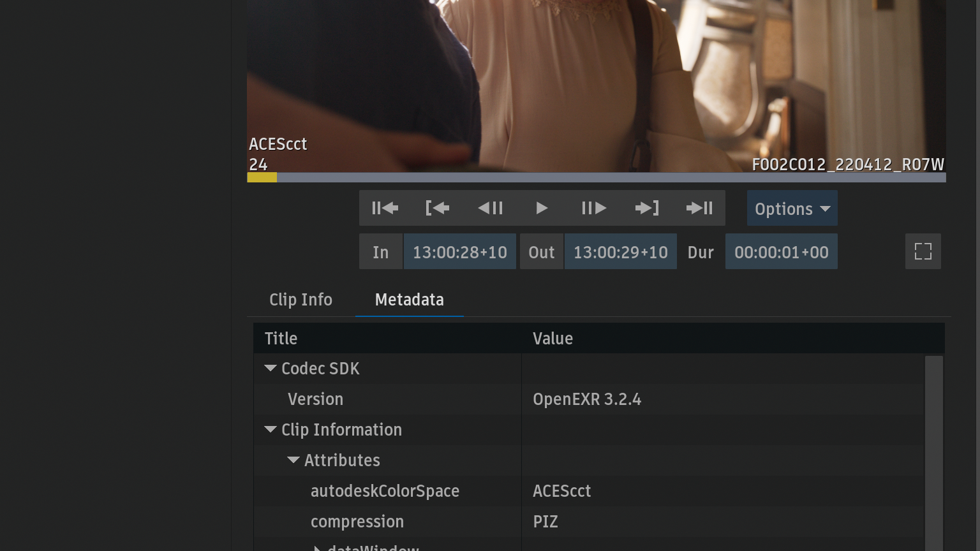Viewport: 980px width, 551px height.
Task: Click the Dur timecode field 00:00:01+00
Action: (781, 252)
